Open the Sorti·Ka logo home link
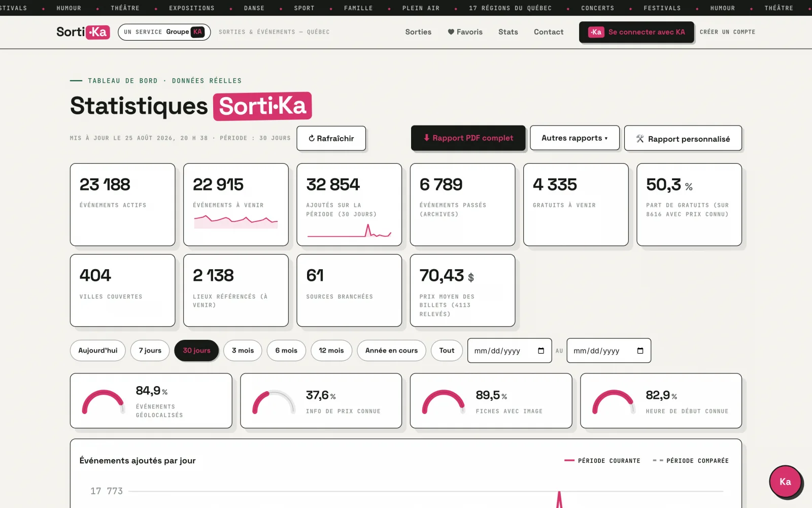The height and width of the screenshot is (508, 812). point(83,32)
